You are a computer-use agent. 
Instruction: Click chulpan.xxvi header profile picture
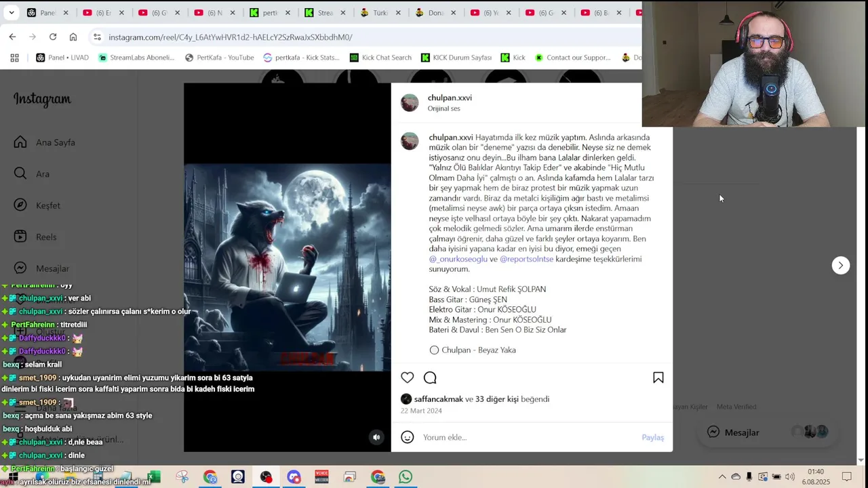pos(410,102)
